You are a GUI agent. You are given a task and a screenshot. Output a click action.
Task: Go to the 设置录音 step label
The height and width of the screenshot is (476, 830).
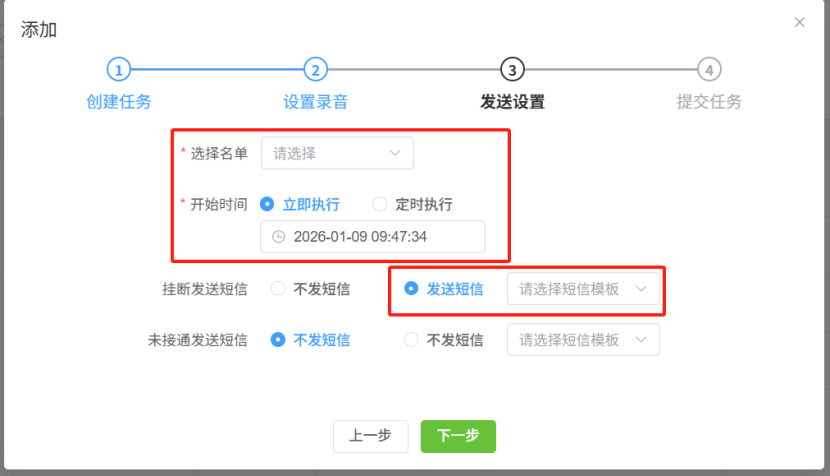pyautogui.click(x=315, y=101)
